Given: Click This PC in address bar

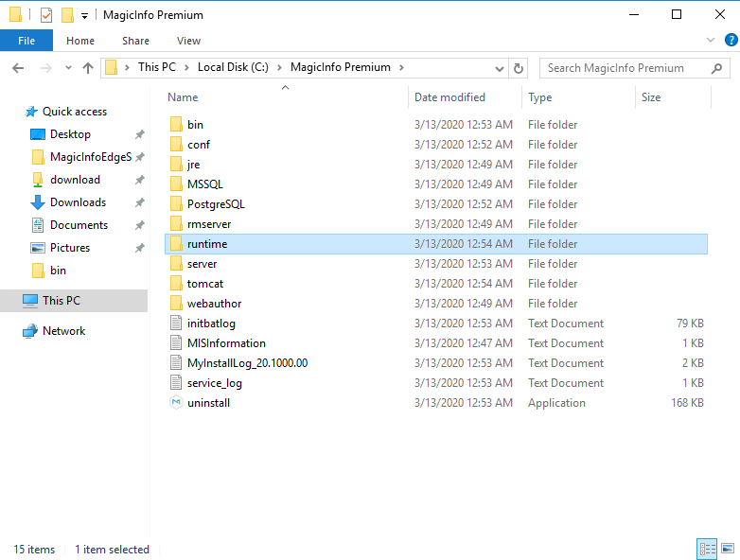Looking at the screenshot, I should (x=157, y=67).
